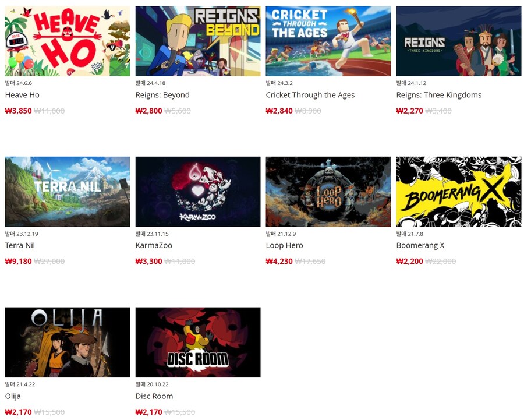Image resolution: width=524 pixels, height=420 pixels.
Task: Click the Loop Hero title text
Action: [x=284, y=245]
